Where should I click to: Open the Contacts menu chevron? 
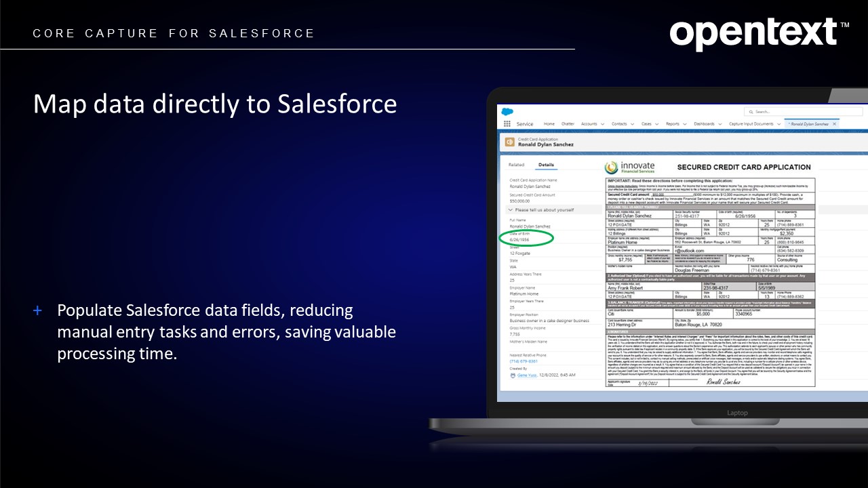pos(631,124)
